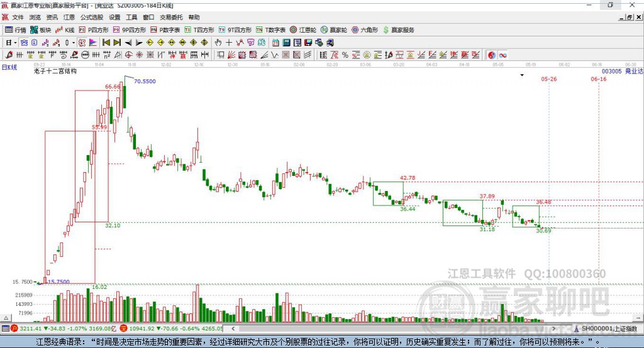Select the red fan lines tool
The width and height of the screenshot is (644, 348).
point(231,55)
